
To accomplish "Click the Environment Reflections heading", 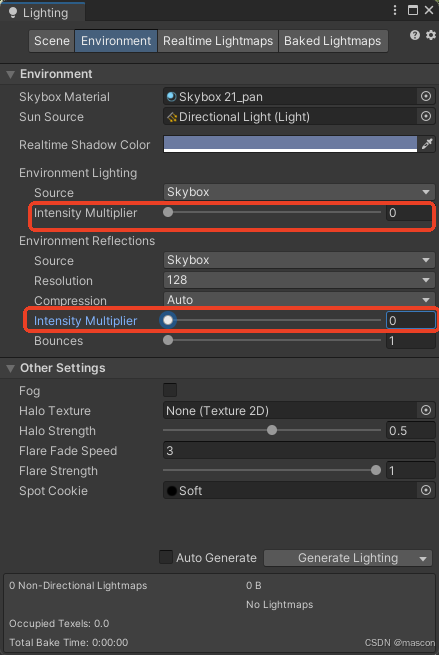I will [x=87, y=241].
